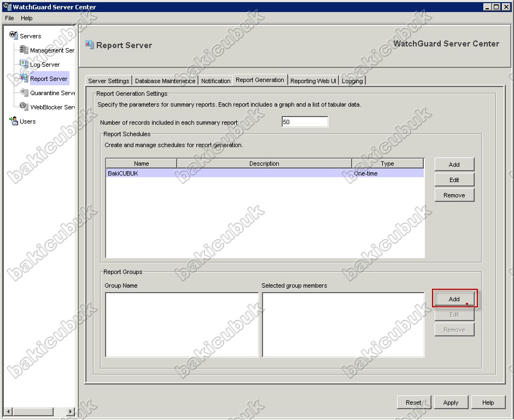Remove the selected report schedule
514x420 pixels.
[454, 195]
